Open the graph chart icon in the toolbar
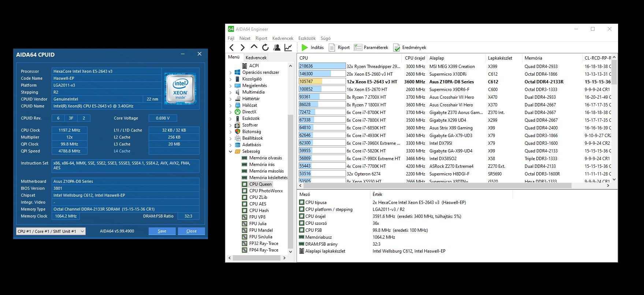This screenshot has width=644, height=295. point(288,48)
